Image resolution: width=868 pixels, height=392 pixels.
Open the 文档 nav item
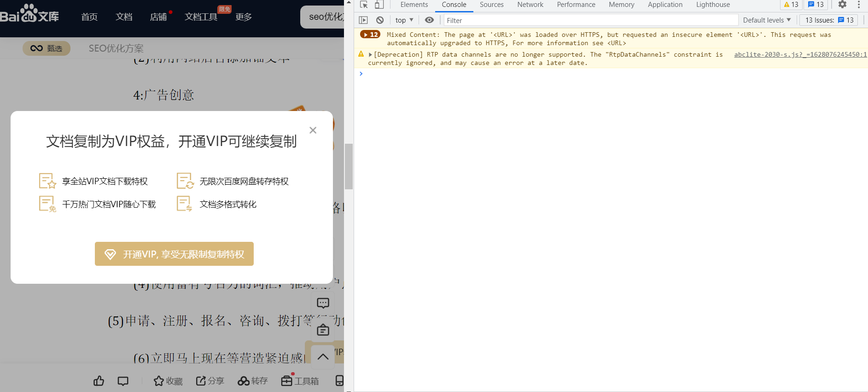(x=124, y=17)
